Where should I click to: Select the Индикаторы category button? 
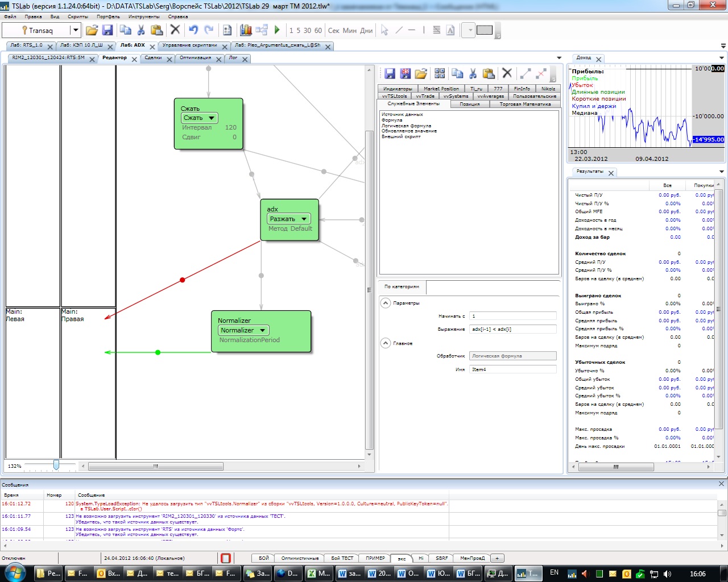click(398, 89)
